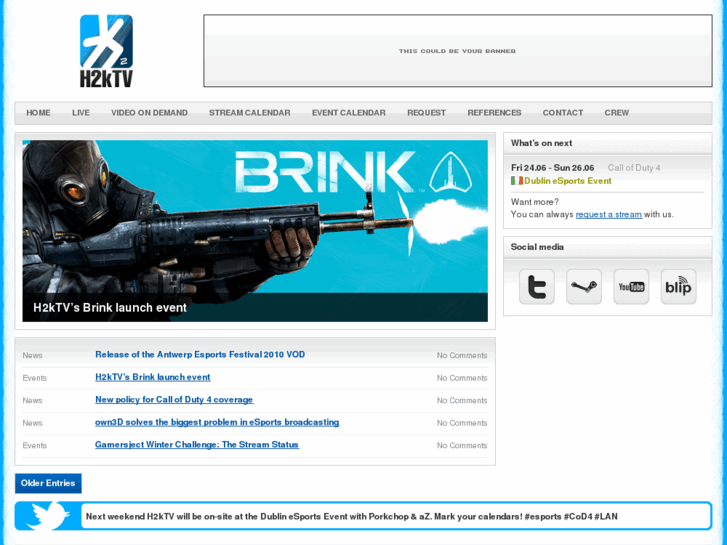Open the STREAM CALENDAR menu item
This screenshot has width=727, height=545.
(249, 113)
